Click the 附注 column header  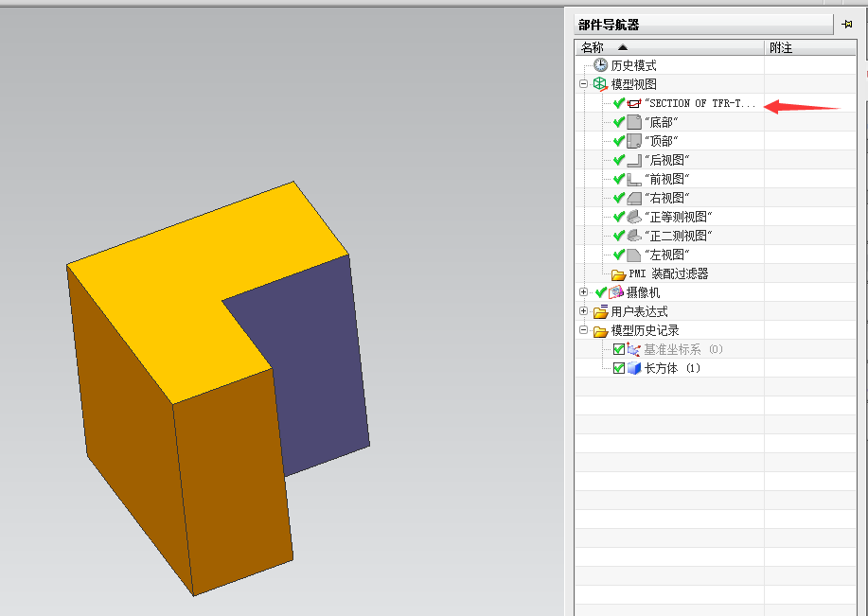[x=810, y=47]
